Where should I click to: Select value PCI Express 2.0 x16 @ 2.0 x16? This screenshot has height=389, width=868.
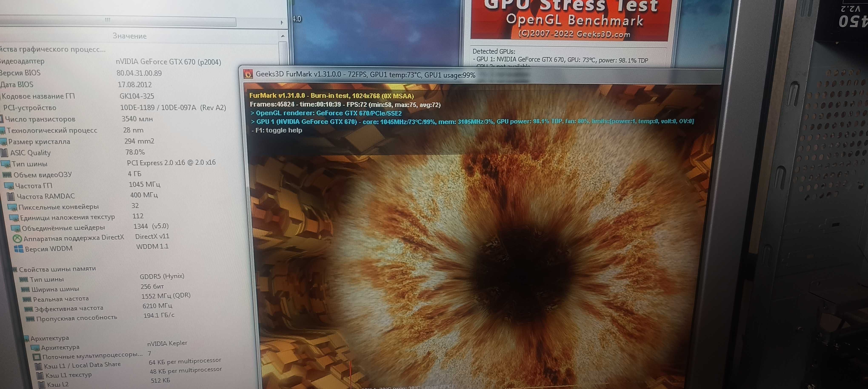pos(171,163)
